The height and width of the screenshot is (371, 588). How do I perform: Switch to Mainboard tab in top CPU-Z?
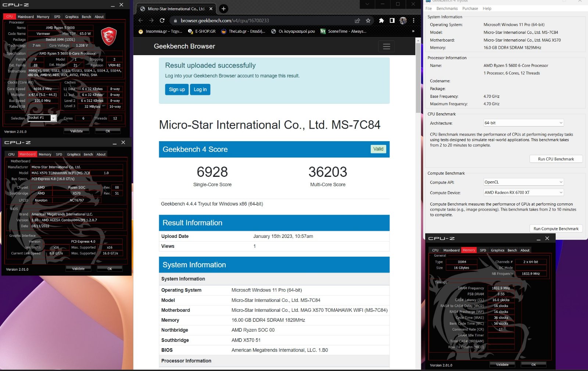(26, 17)
